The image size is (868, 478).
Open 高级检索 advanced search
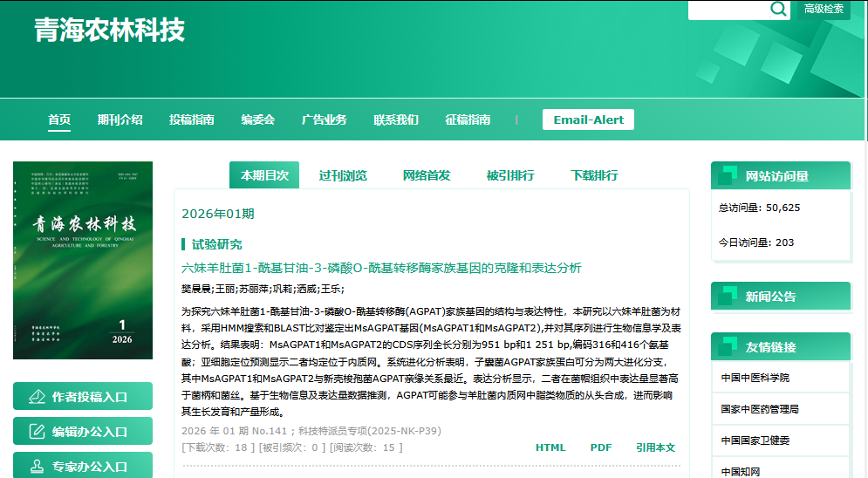(824, 9)
